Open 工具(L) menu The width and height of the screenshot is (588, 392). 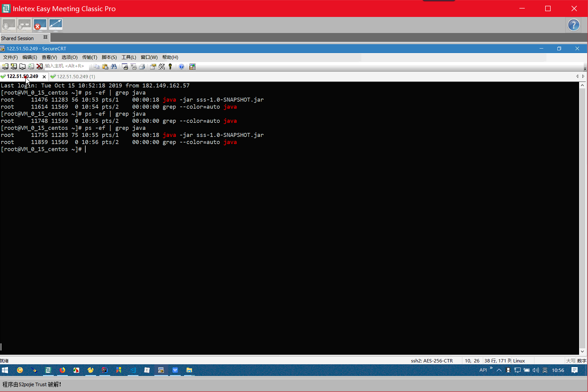click(x=129, y=57)
